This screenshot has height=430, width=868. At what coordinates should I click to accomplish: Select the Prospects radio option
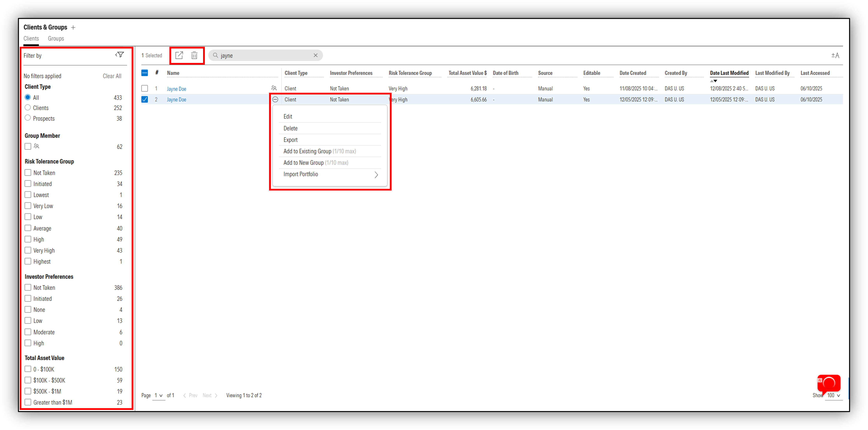[28, 118]
